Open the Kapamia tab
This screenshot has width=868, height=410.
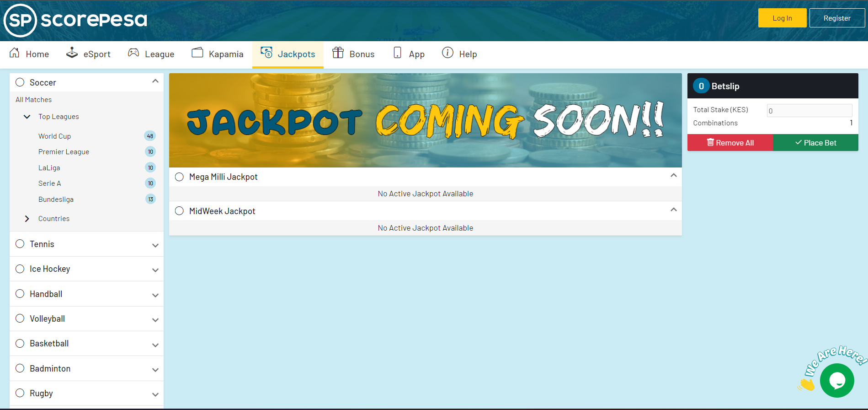point(218,54)
